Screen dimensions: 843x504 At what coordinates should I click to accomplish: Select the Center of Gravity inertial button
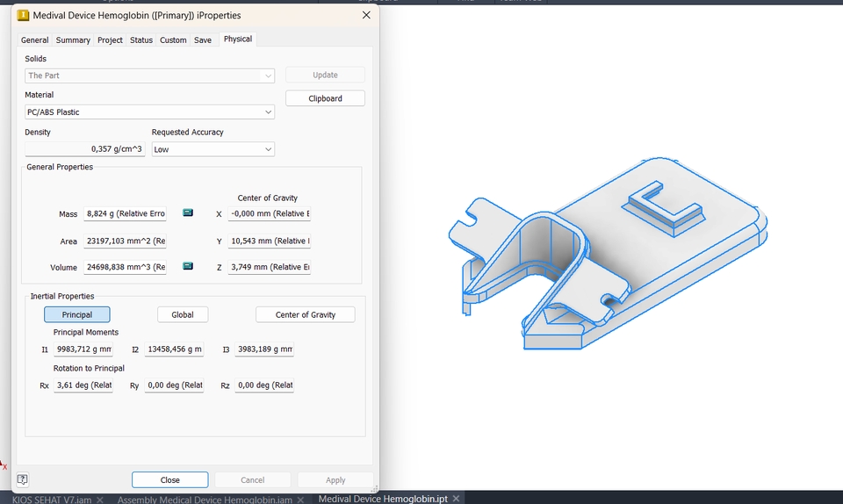[306, 314]
